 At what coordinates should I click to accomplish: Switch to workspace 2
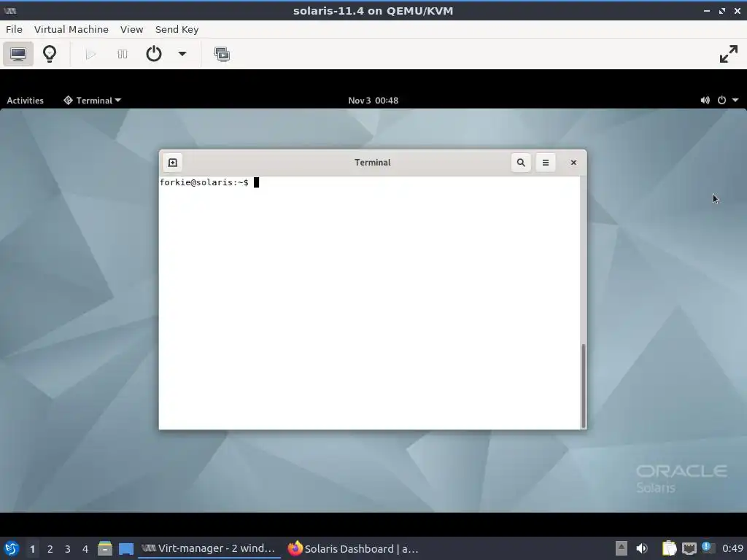(x=50, y=549)
